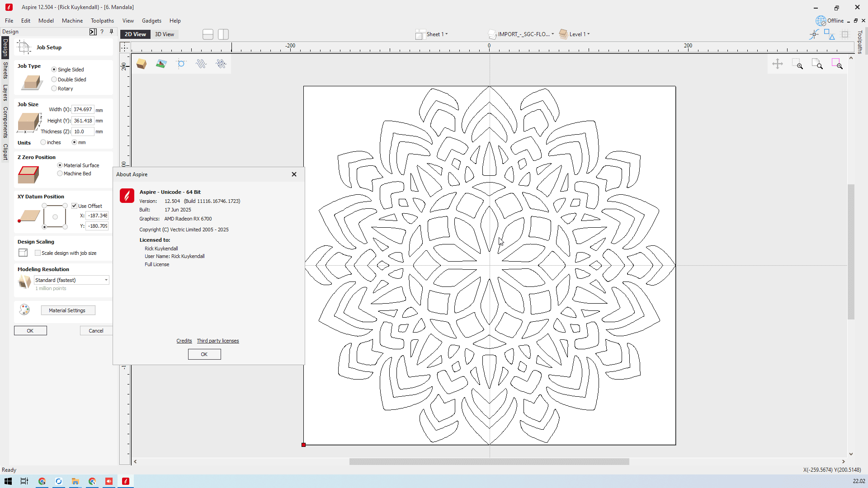
Task: Switch to 3D View tab
Action: pyautogui.click(x=164, y=34)
